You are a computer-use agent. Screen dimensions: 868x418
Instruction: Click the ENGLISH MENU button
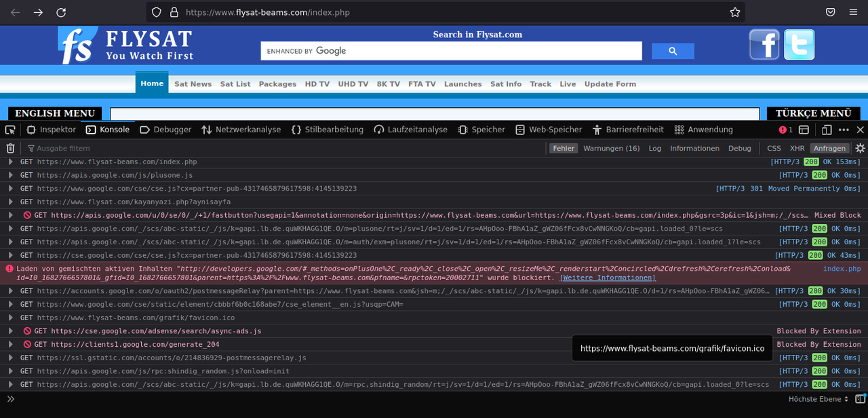pos(55,113)
